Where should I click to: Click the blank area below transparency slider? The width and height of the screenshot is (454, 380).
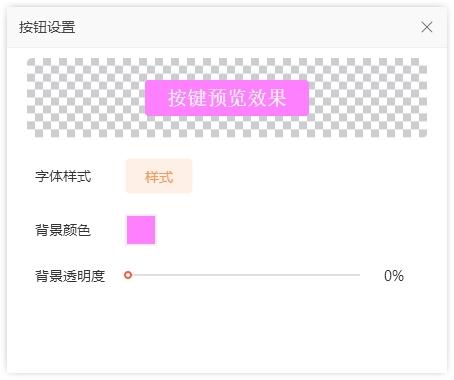227,328
